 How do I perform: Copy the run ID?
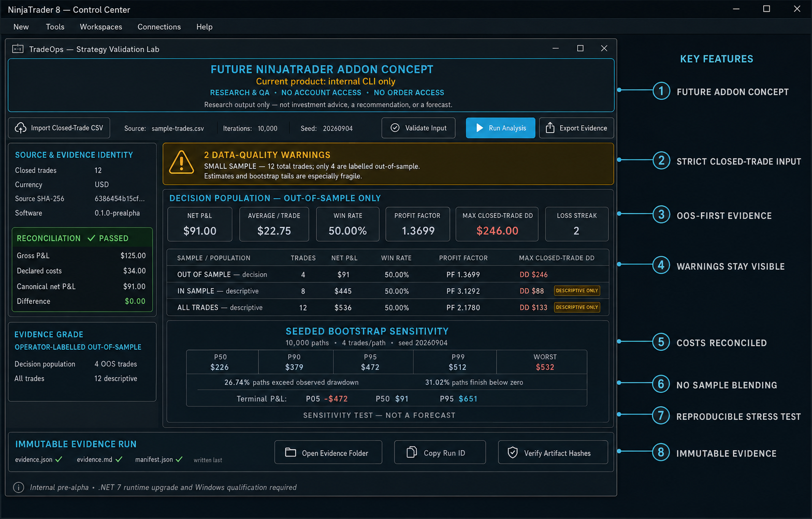(x=440, y=453)
